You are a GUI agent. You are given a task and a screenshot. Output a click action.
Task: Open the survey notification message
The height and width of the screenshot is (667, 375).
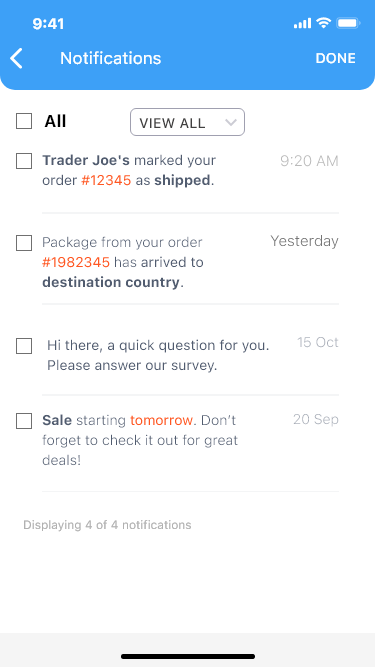[x=158, y=355]
